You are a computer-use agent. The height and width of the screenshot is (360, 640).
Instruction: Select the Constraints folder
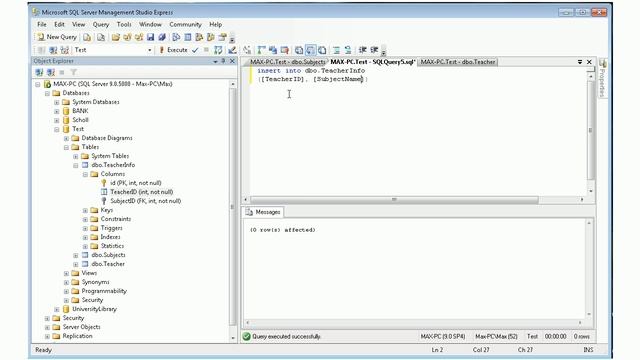[x=116, y=219]
